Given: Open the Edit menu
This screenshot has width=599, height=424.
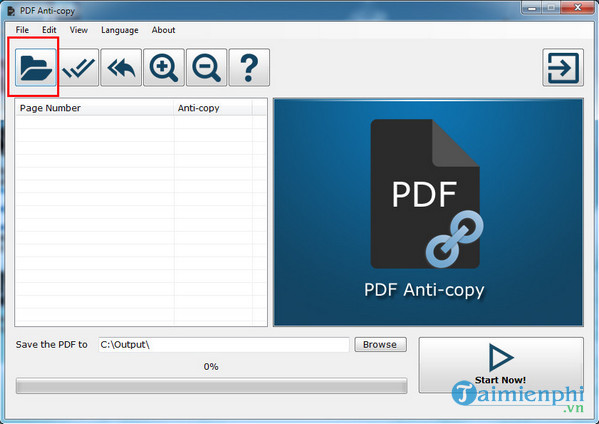Looking at the screenshot, I should (x=49, y=30).
